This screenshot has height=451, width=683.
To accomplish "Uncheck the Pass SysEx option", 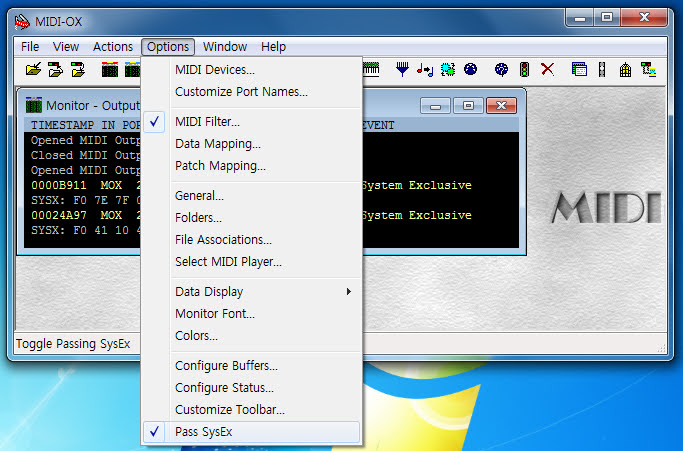I will click(x=251, y=432).
